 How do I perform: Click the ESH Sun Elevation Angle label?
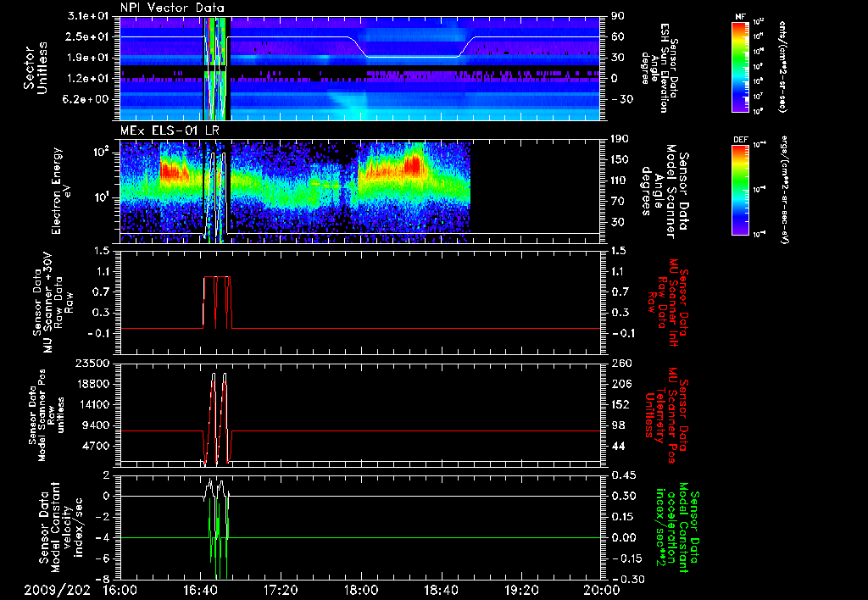[x=659, y=68]
